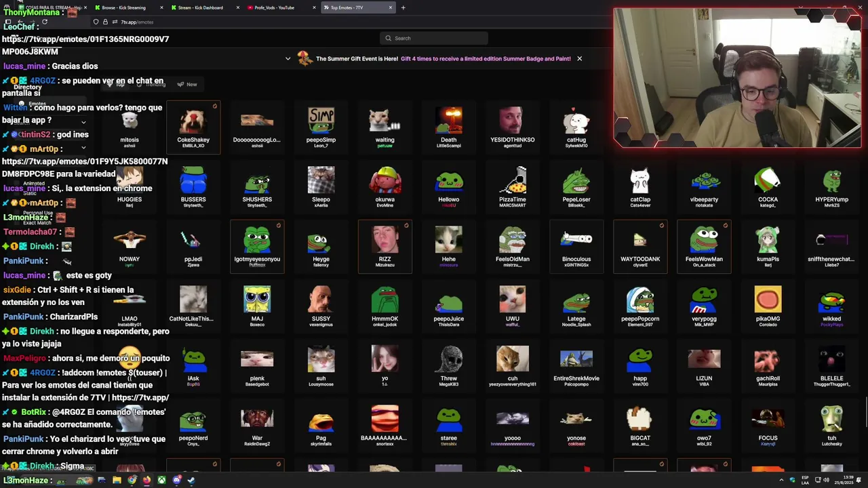Select the peepoSimp emote
The width and height of the screenshot is (868, 488).
(321, 127)
